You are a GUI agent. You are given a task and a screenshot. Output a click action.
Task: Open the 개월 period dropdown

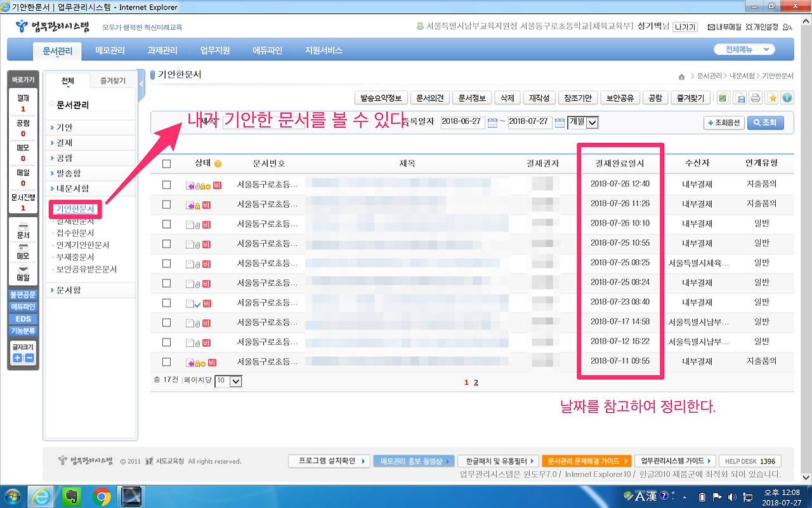click(x=583, y=122)
